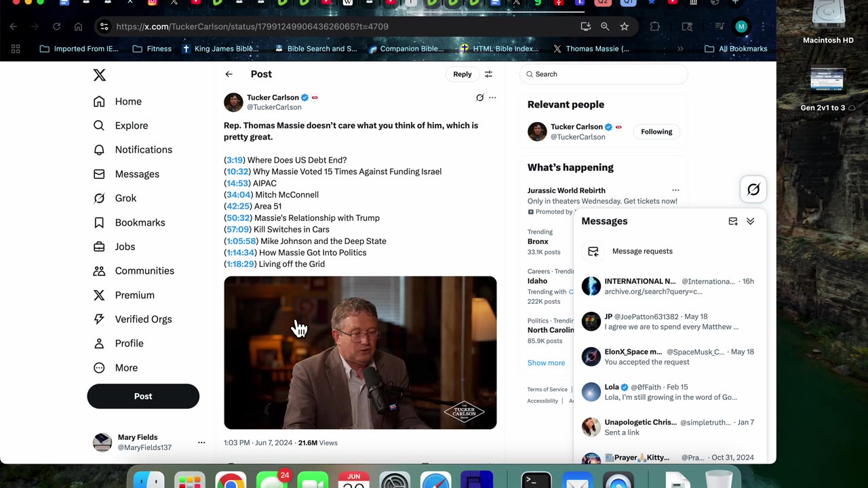Show hidden bookmarks chevron
This screenshot has width=868, height=488.
[x=680, y=49]
